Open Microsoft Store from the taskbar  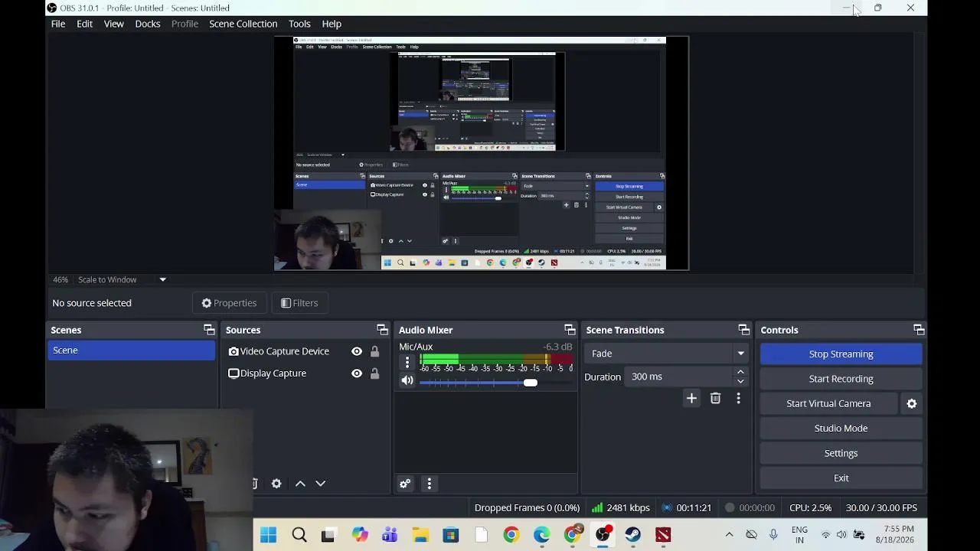coord(450,535)
